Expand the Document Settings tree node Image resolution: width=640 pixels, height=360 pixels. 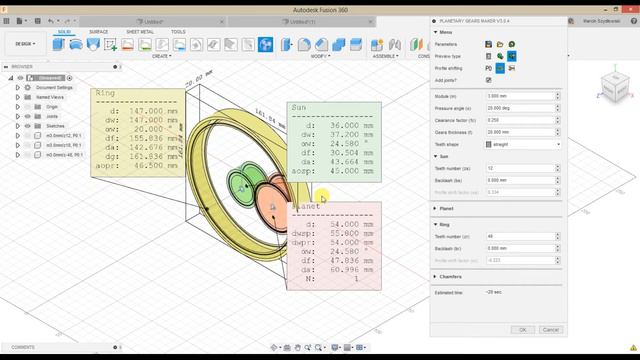click(x=18, y=88)
